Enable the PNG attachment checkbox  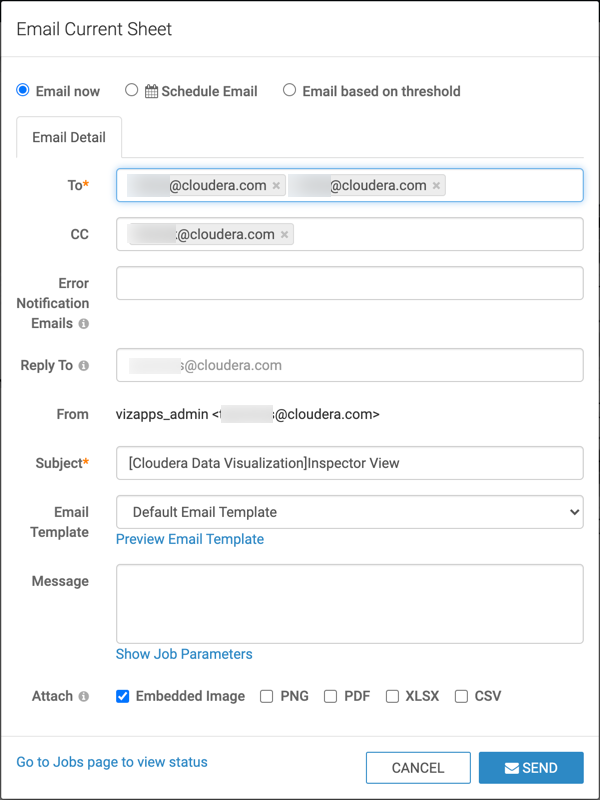point(267,697)
